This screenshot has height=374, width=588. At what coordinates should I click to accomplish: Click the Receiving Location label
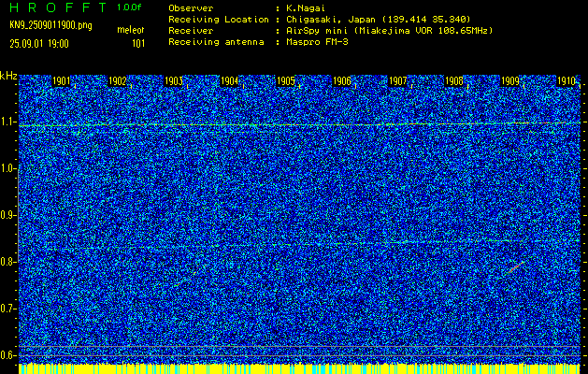coord(219,20)
